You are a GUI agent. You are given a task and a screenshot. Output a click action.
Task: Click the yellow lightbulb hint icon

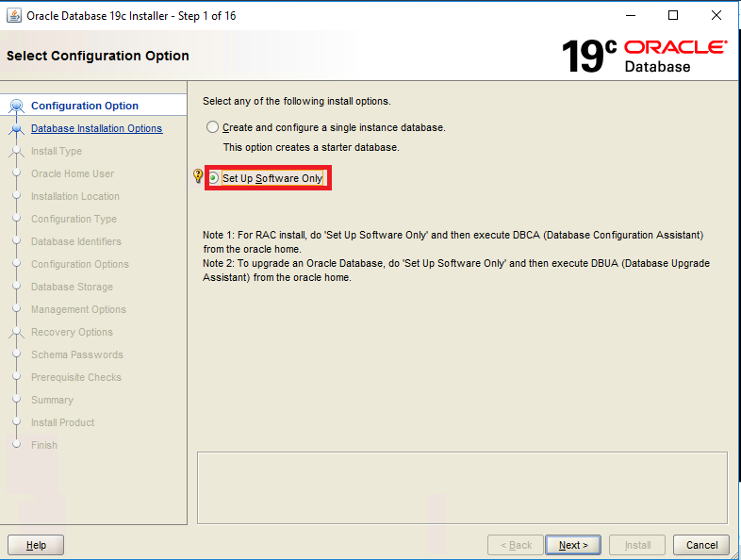coord(198,175)
